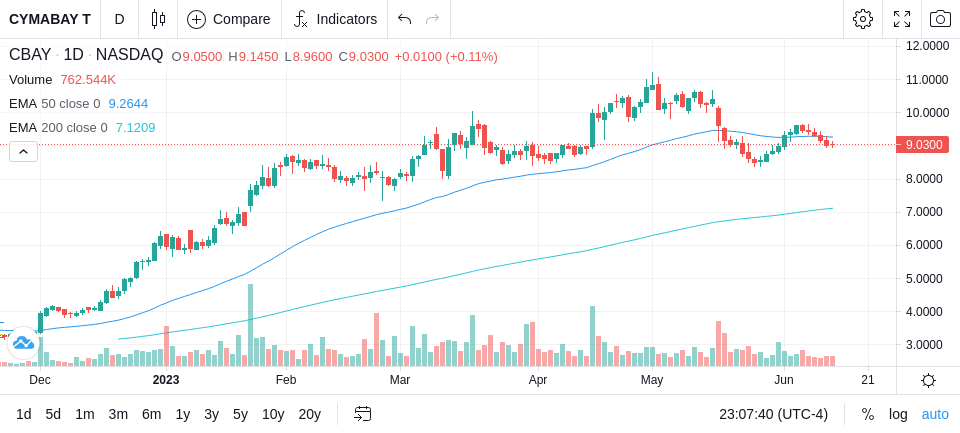Image resolution: width=960 pixels, height=433 pixels.
Task: Click the 9.0300 current price label
Action: coord(922,145)
